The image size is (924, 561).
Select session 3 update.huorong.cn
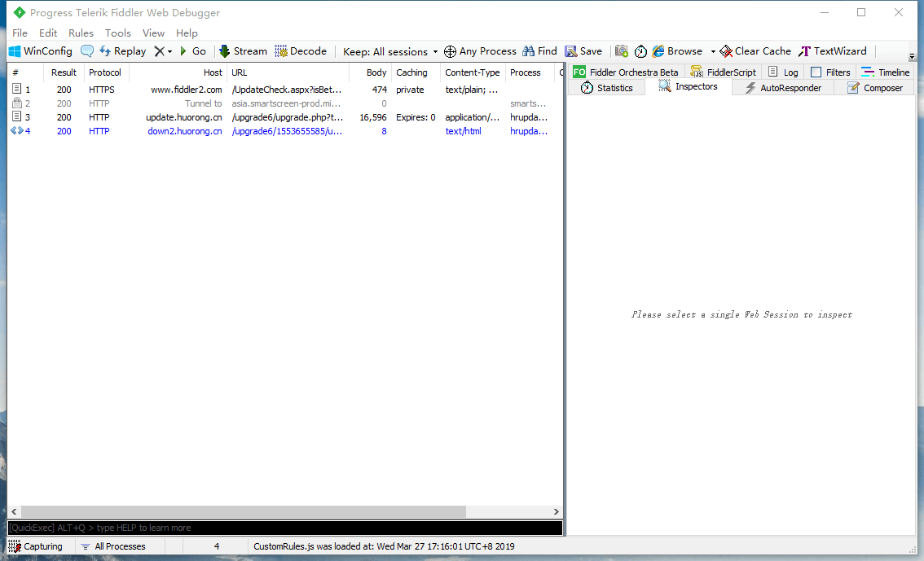click(284, 117)
